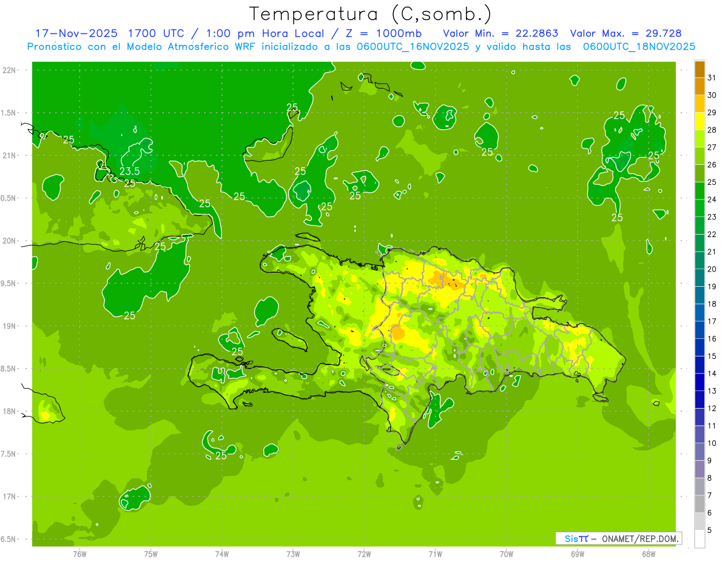Click the title 'Temperatura (C,somb.)'
The width and height of the screenshot is (728, 562).
click(x=371, y=13)
